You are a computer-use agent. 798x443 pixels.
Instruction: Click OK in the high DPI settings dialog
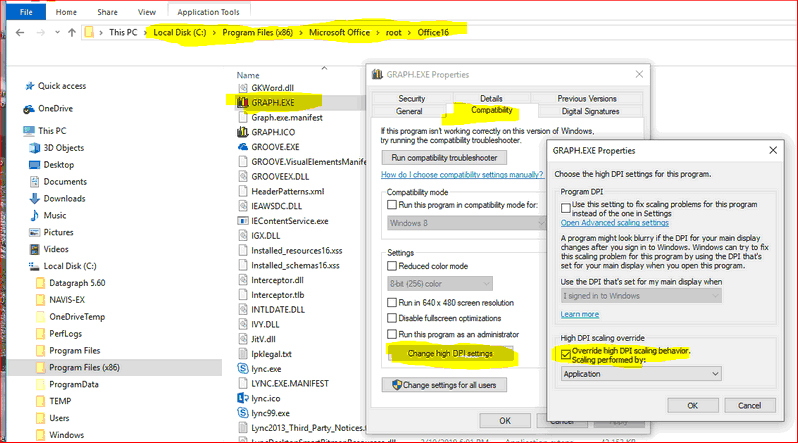(x=693, y=405)
